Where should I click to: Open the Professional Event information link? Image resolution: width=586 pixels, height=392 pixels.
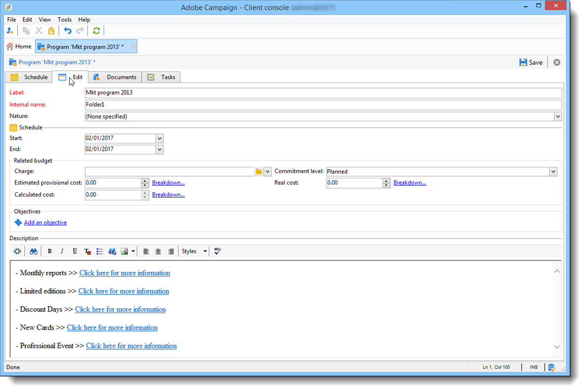[x=132, y=346]
